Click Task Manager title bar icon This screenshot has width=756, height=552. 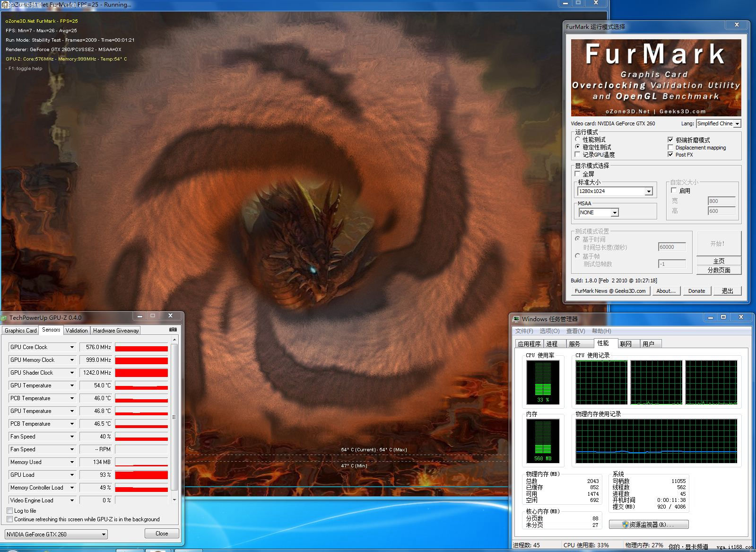pyautogui.click(x=516, y=319)
